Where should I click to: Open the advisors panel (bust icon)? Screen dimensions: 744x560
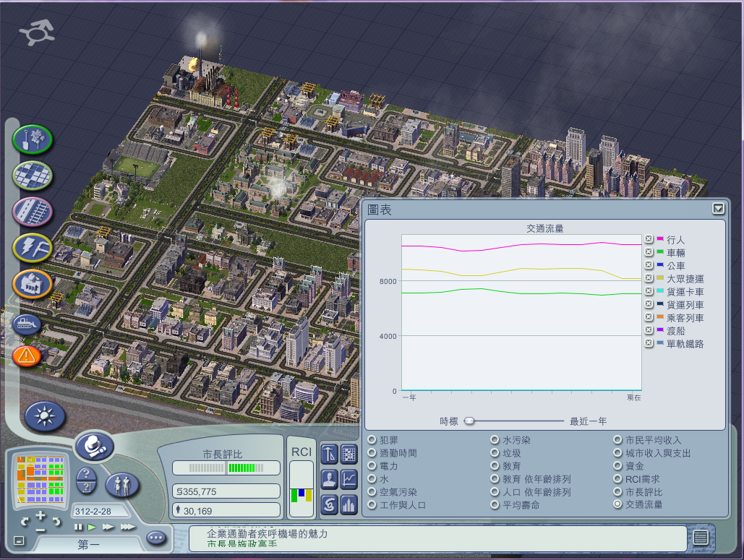click(329, 479)
